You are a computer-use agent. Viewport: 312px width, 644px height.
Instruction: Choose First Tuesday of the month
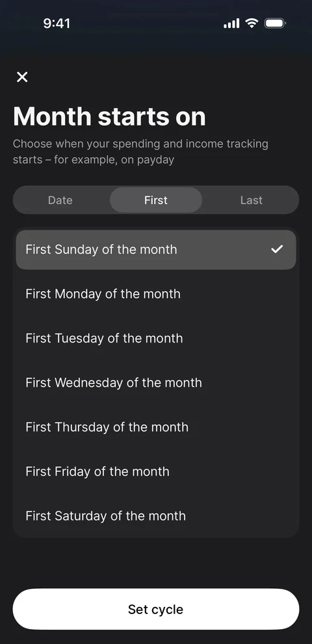coord(156,339)
